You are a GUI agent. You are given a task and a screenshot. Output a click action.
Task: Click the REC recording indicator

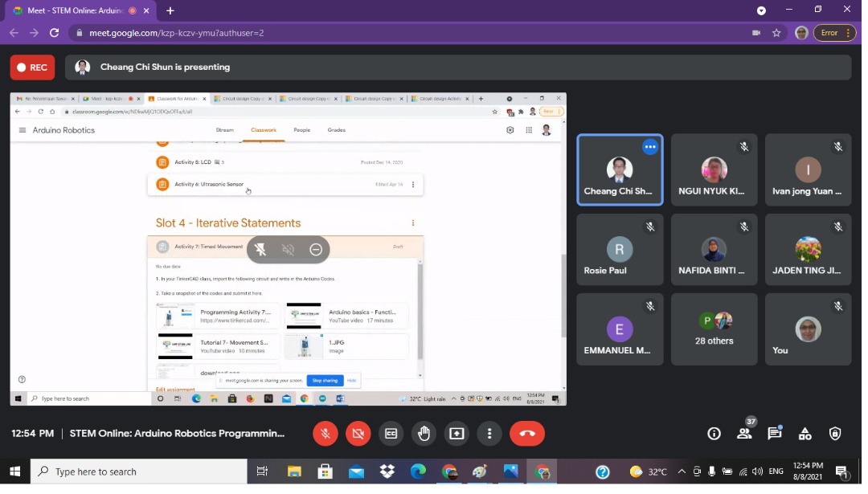32,67
